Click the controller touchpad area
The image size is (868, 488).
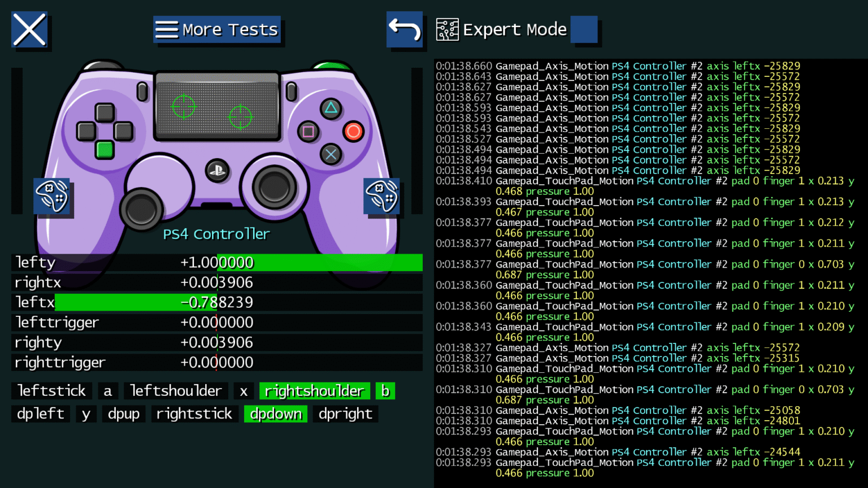coord(218,107)
